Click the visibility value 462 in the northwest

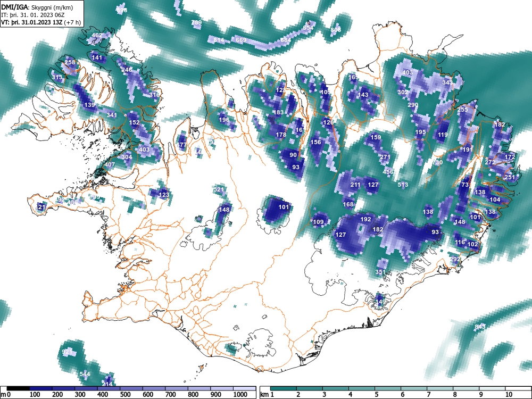[x=97, y=35]
